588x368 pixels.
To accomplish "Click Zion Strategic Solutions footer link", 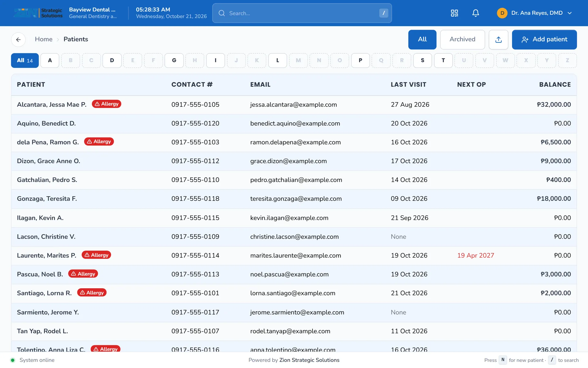I will point(309,360).
